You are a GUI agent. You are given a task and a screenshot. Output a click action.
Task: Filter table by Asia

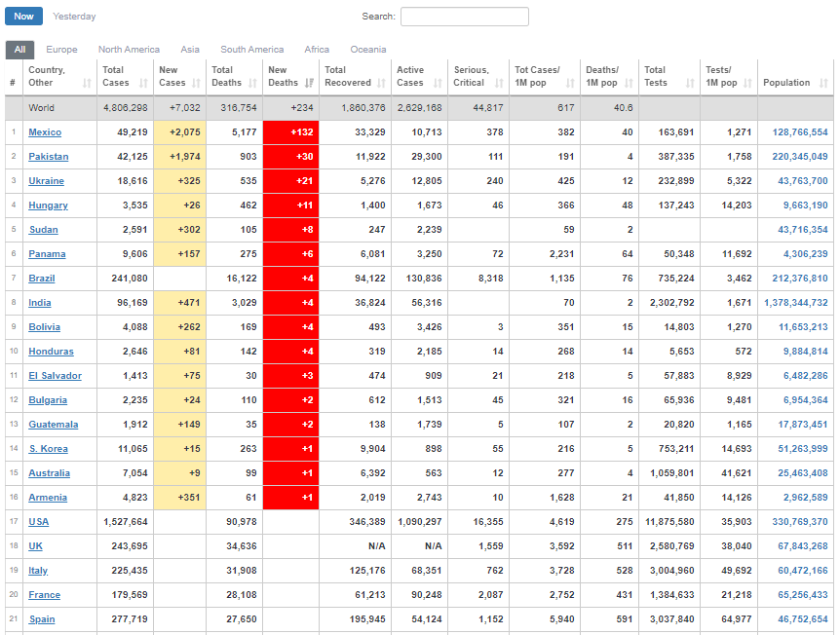coord(190,50)
